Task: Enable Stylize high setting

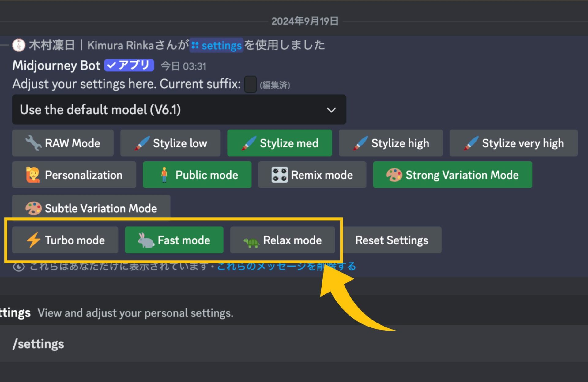Action: coord(390,143)
